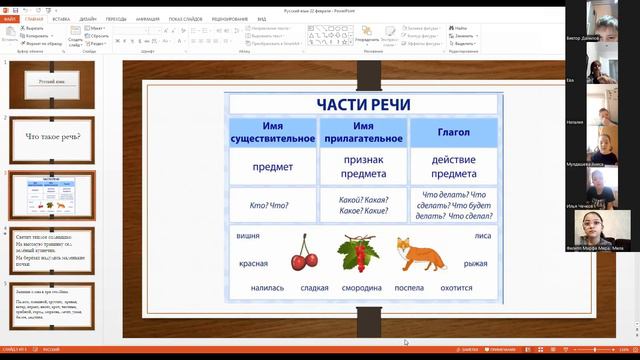The height and width of the screenshot is (360, 640).
Task: Open Упорядочить arrange menu
Action: (x=367, y=35)
